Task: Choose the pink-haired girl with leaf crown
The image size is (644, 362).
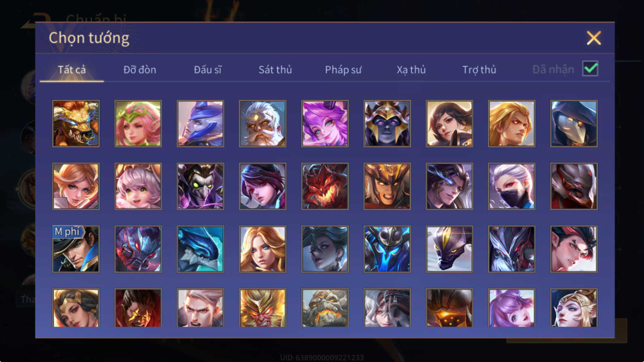Action: [138, 124]
